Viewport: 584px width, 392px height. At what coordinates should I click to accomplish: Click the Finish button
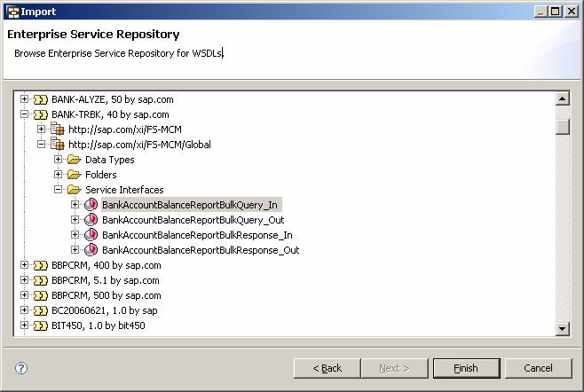465,368
